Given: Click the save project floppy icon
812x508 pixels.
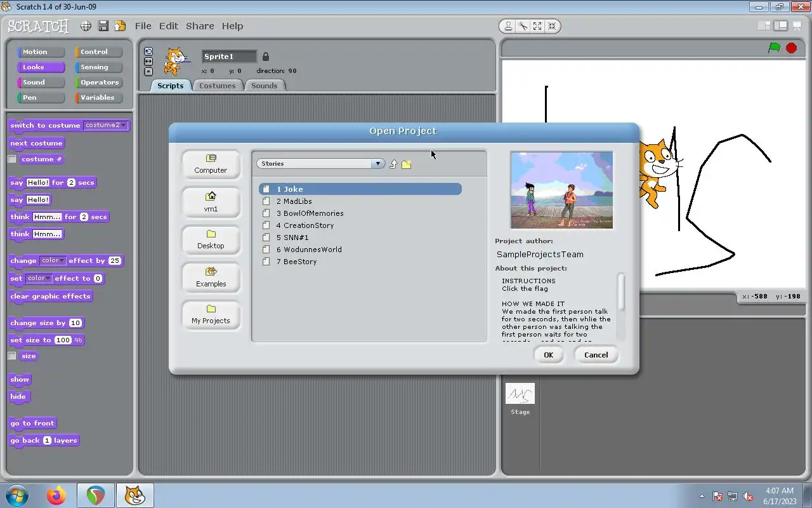Looking at the screenshot, I should point(103,26).
